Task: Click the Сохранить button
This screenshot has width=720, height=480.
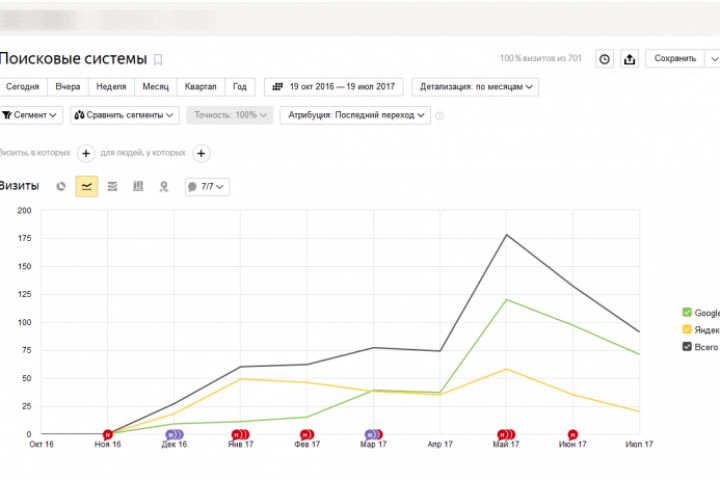Action: 675,59
